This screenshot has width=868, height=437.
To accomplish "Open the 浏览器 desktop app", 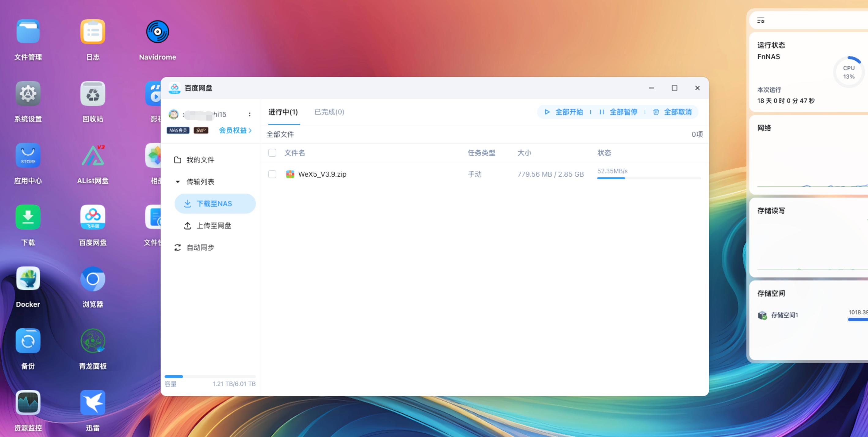I will pos(93,279).
